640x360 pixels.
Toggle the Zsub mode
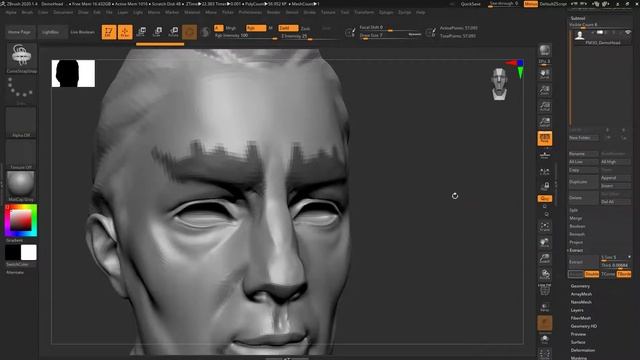click(305, 29)
